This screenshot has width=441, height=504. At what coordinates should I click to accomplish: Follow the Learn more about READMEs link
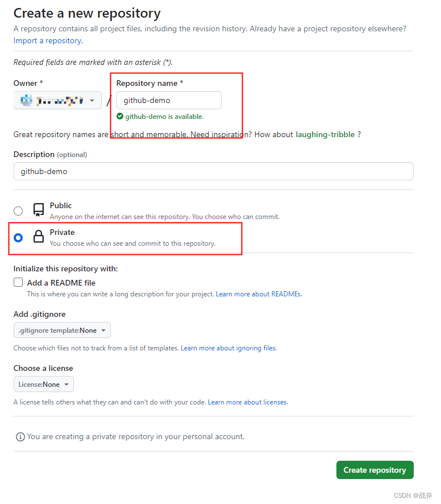click(259, 294)
